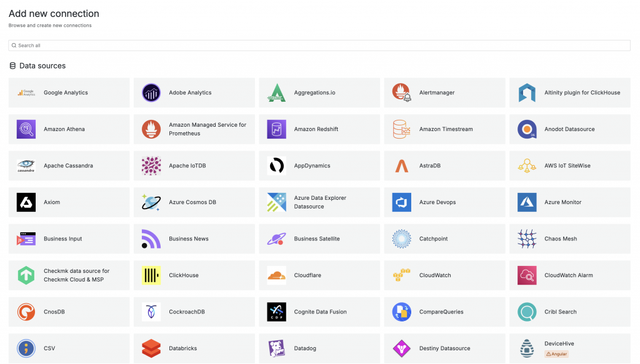Open the Google Analytics data source link
640x364 pixels.
tap(69, 92)
